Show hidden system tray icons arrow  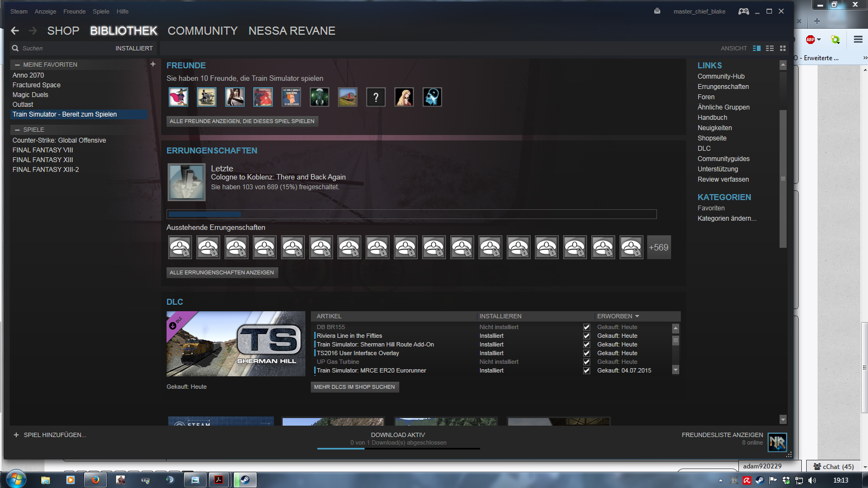point(720,480)
